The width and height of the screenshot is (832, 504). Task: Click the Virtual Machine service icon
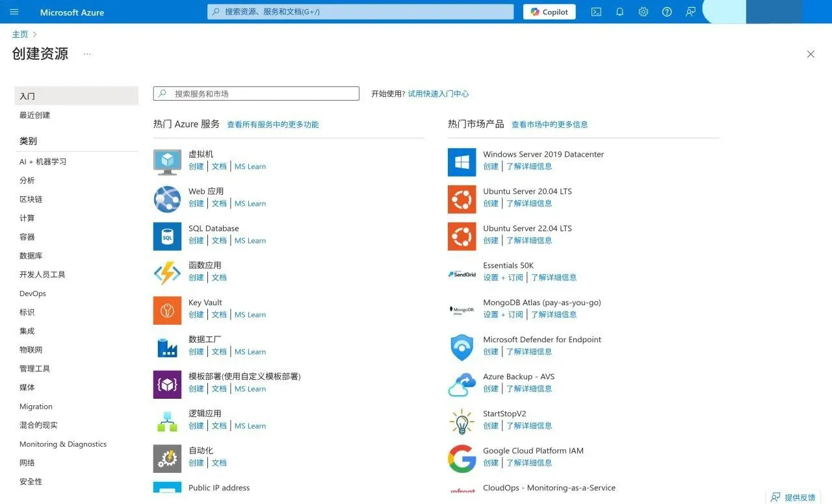(x=167, y=162)
